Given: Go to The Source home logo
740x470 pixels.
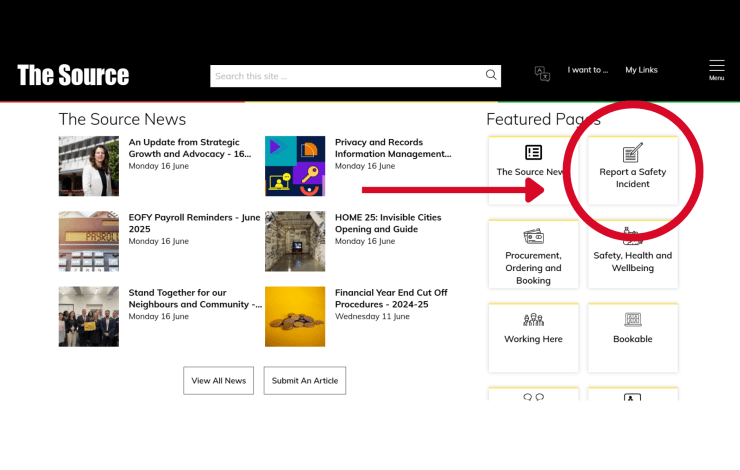Looking at the screenshot, I should [73, 75].
